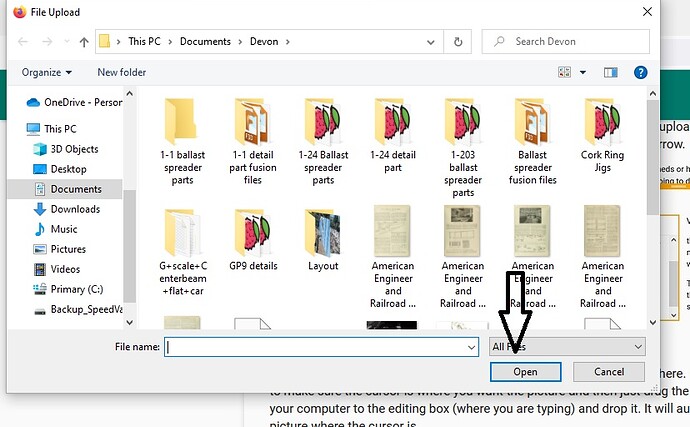This screenshot has width=690, height=427.
Task: Select OneDrive - Personal in sidebar
Action: 74,102
